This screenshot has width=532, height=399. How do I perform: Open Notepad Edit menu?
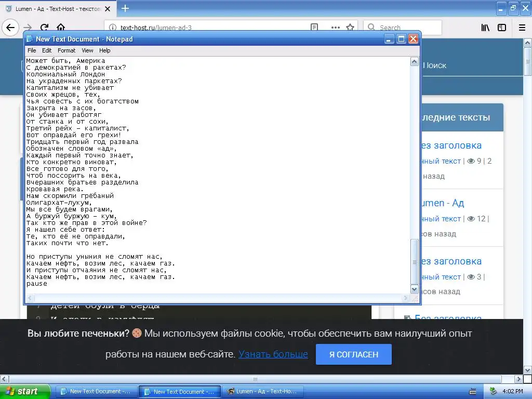(x=46, y=50)
